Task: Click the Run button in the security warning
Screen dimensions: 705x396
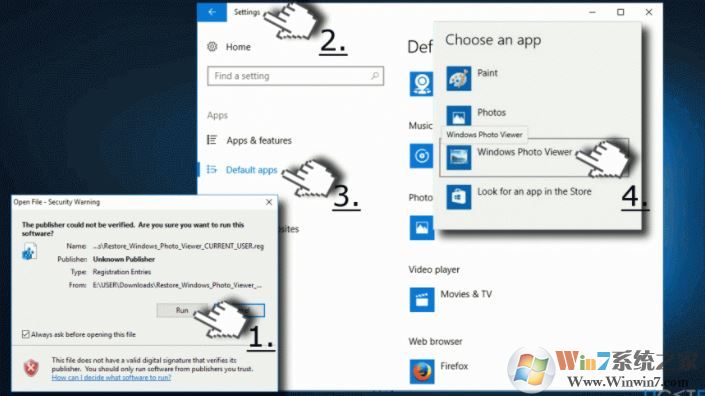Action: click(182, 310)
